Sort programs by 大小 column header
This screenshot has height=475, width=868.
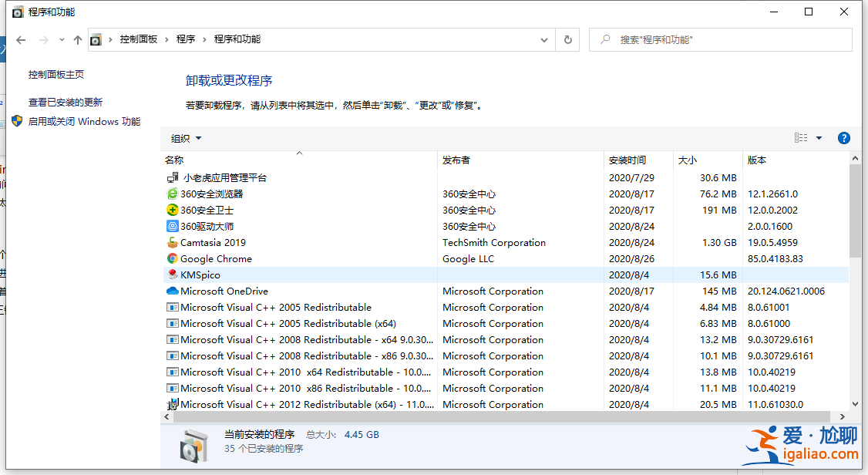(x=687, y=160)
